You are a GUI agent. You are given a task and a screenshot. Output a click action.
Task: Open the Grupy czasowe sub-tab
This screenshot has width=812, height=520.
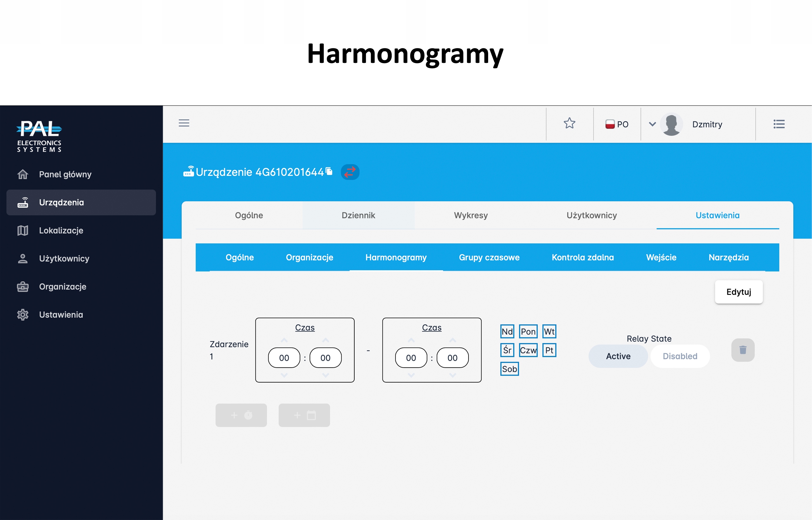(489, 257)
